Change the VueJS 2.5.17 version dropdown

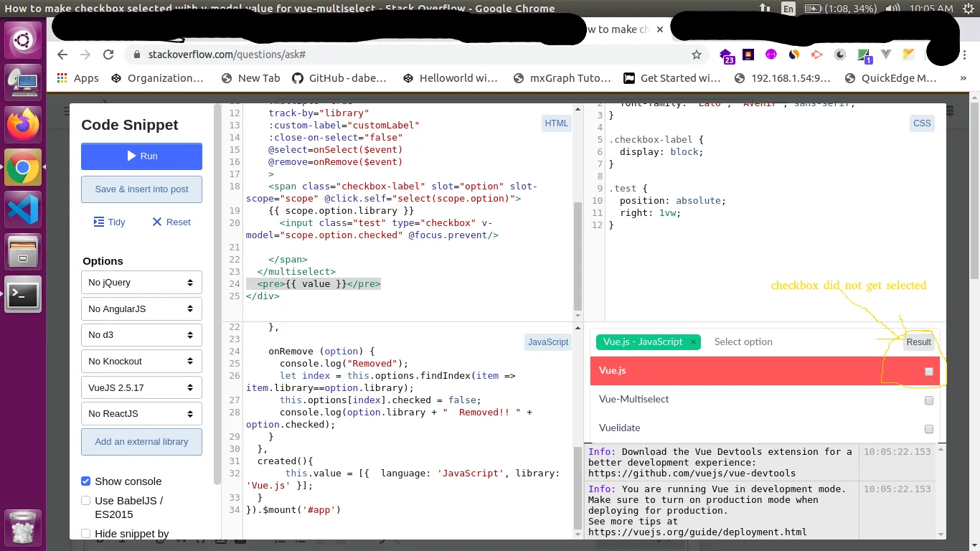[x=141, y=388]
